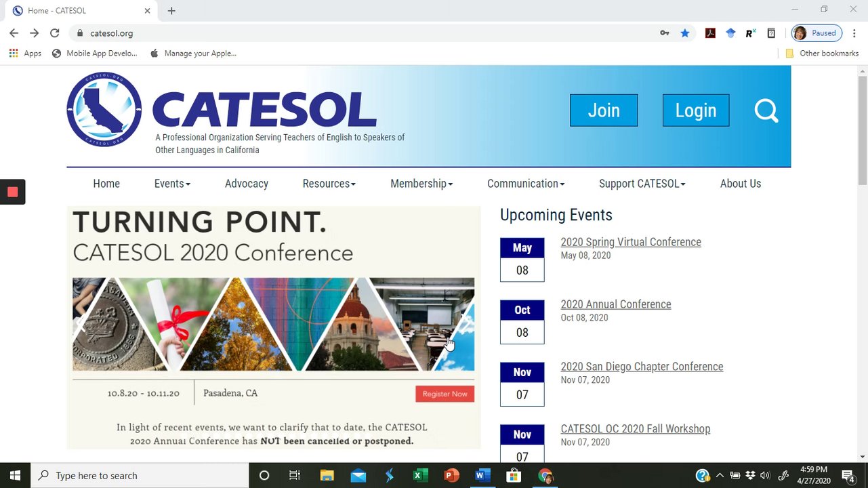Open the 2020 Spring Virtual Conference link
Viewport: 868px width, 488px height.
(x=631, y=242)
